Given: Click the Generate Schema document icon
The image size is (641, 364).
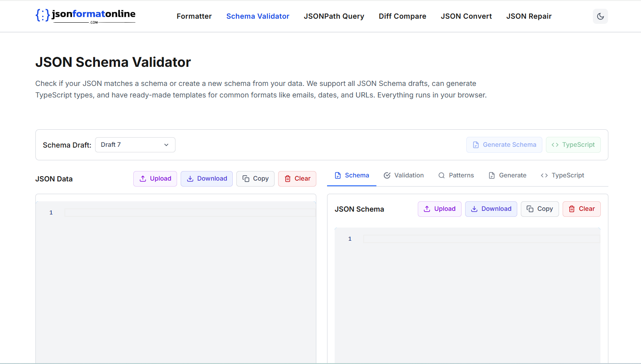Looking at the screenshot, I should [476, 144].
